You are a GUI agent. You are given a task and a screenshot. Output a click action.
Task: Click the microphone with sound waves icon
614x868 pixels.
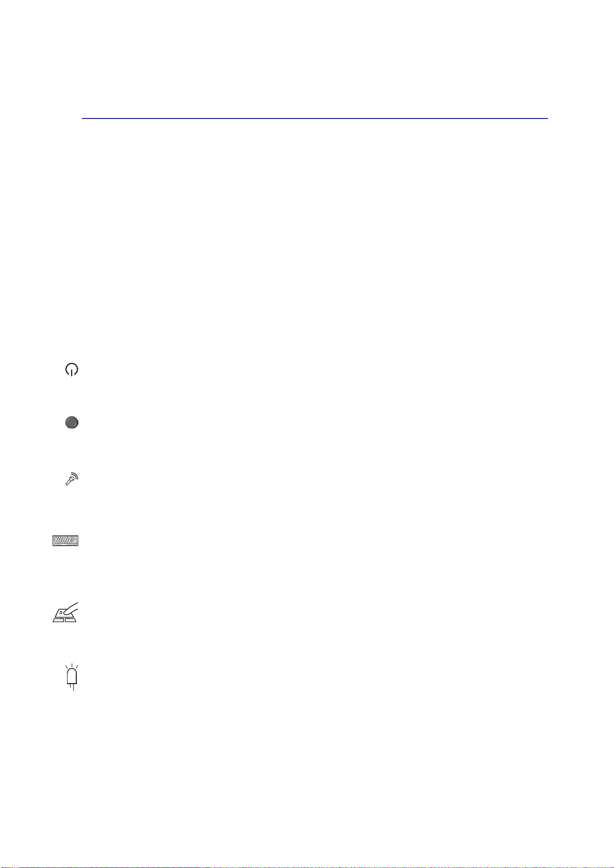72,479
